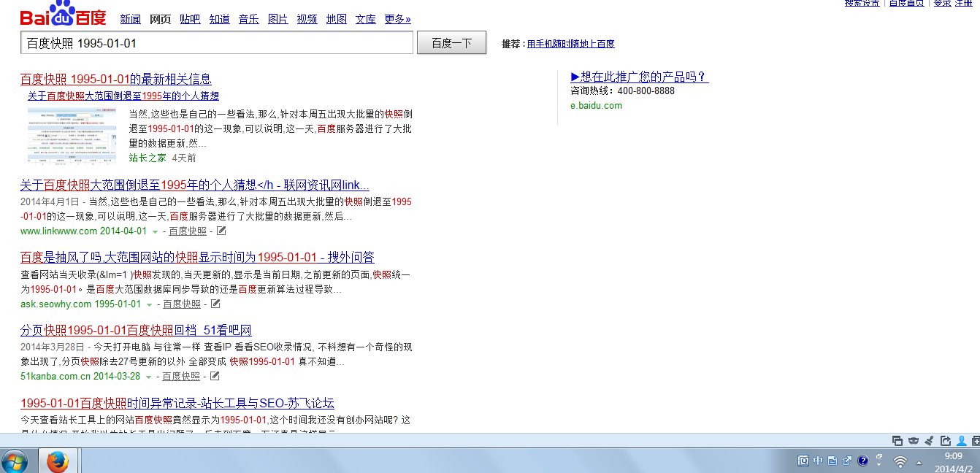Click the brush cleanup icon in status bar

930,440
